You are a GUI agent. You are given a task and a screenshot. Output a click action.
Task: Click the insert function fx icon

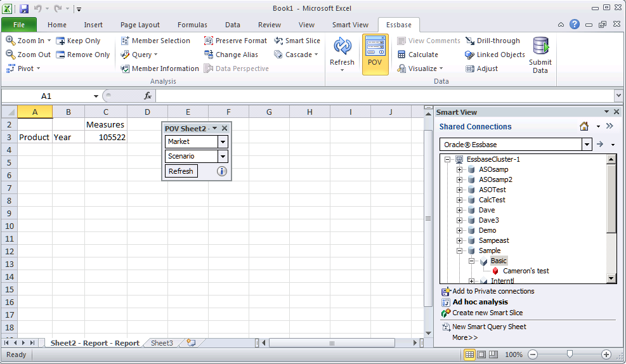[148, 96]
